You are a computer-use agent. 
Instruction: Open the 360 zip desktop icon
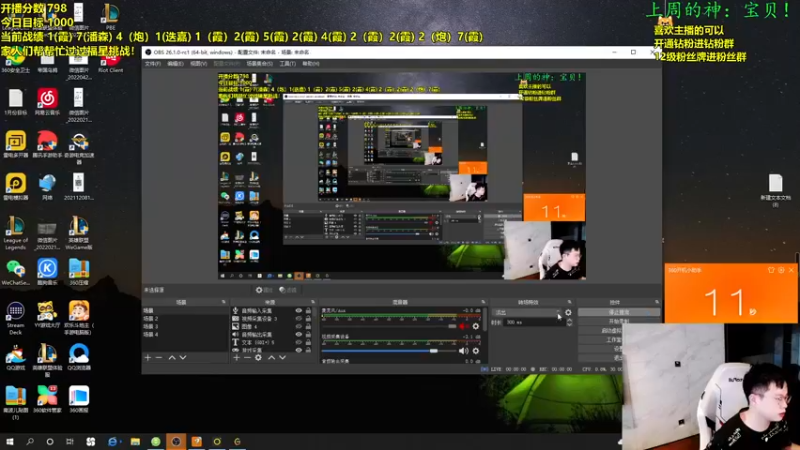point(79,272)
